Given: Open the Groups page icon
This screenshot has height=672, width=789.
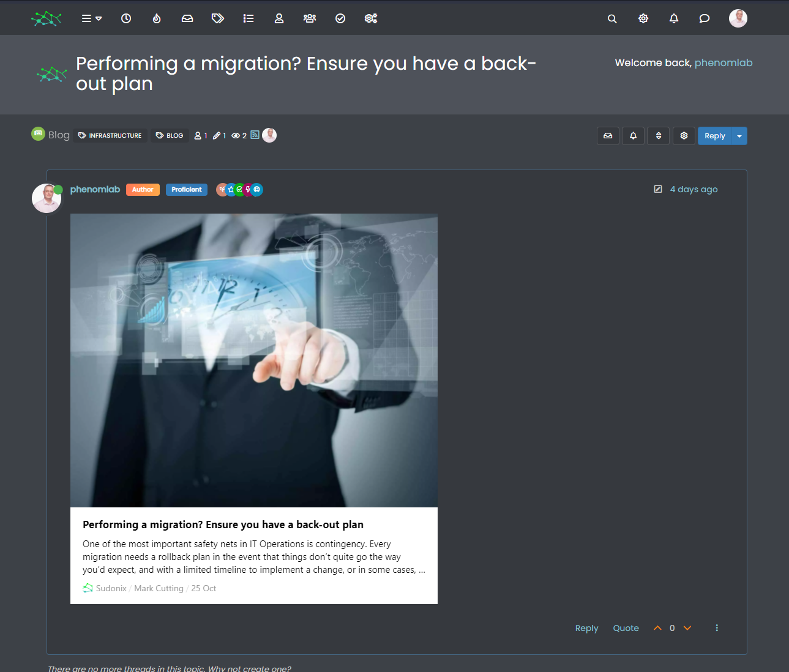Looking at the screenshot, I should pos(310,18).
